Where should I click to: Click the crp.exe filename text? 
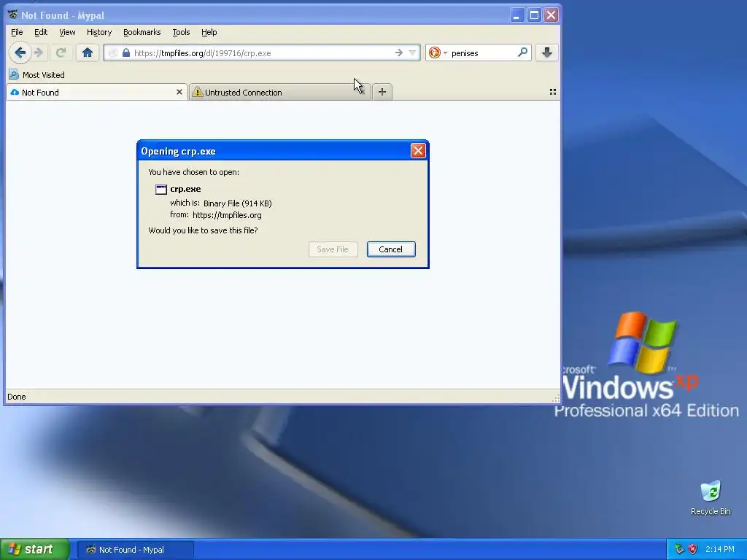(x=185, y=189)
